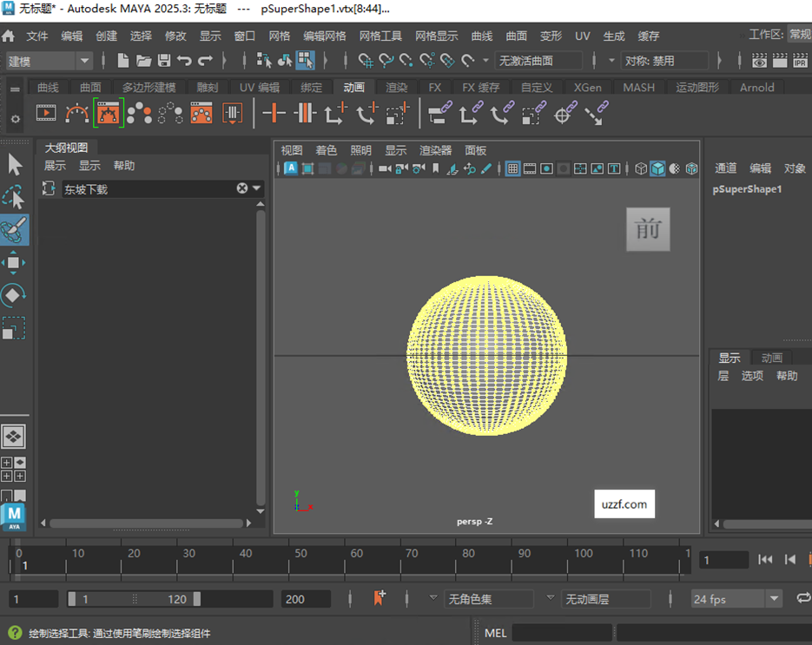Step back one frame button
The width and height of the screenshot is (812, 645).
coord(789,559)
